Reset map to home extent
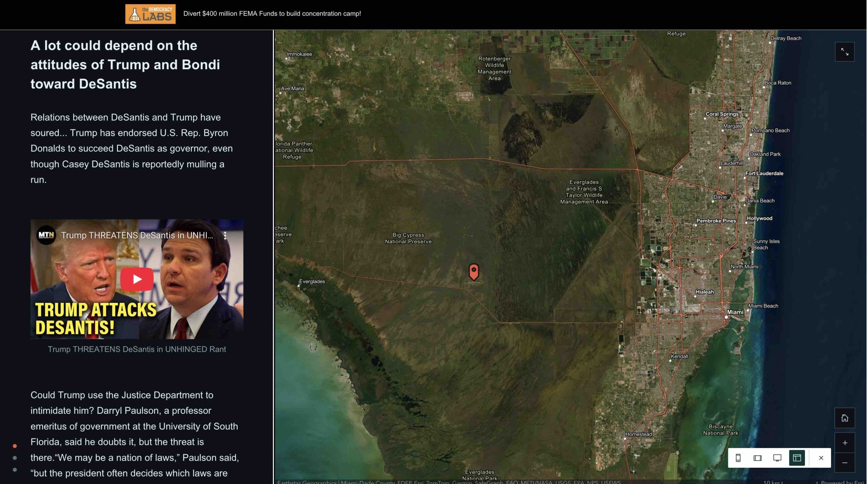This screenshot has height=484, width=868. point(845,418)
